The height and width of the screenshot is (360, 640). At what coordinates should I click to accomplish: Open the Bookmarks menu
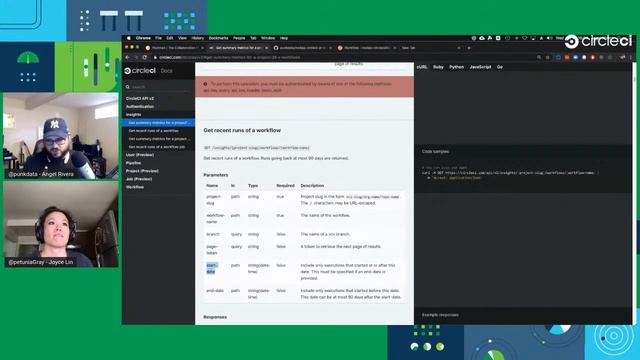(x=218, y=38)
